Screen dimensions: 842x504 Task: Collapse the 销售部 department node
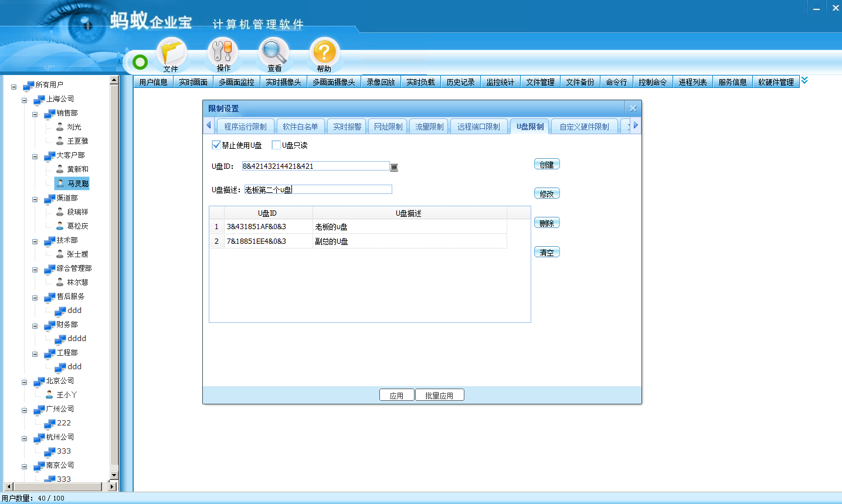[x=35, y=114]
